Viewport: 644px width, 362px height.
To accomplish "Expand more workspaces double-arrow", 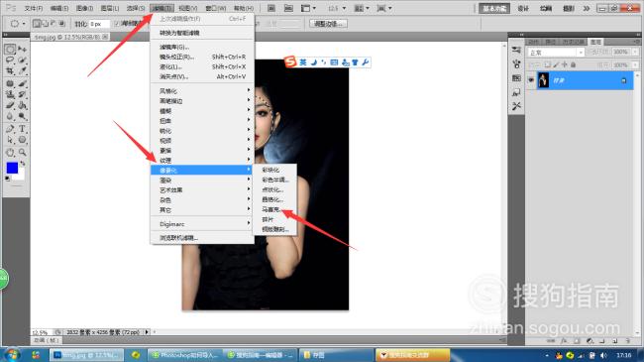I will [587, 8].
